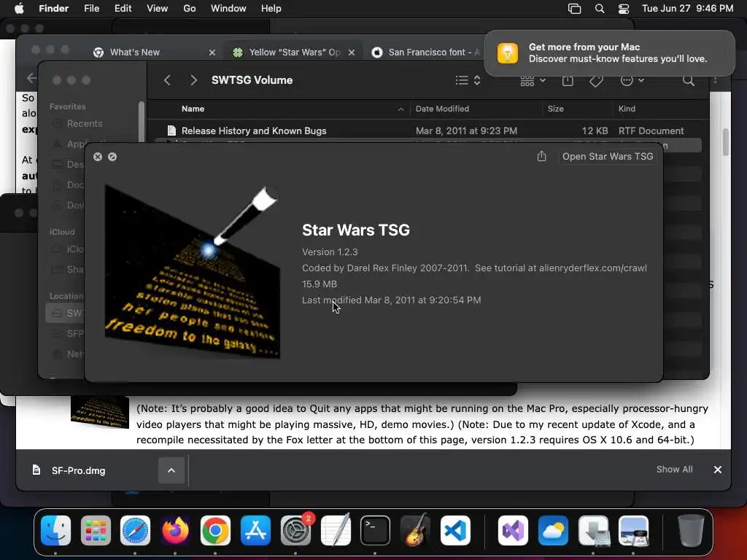
Task: Open Finder more actions ellipsis menu
Action: 632,80
